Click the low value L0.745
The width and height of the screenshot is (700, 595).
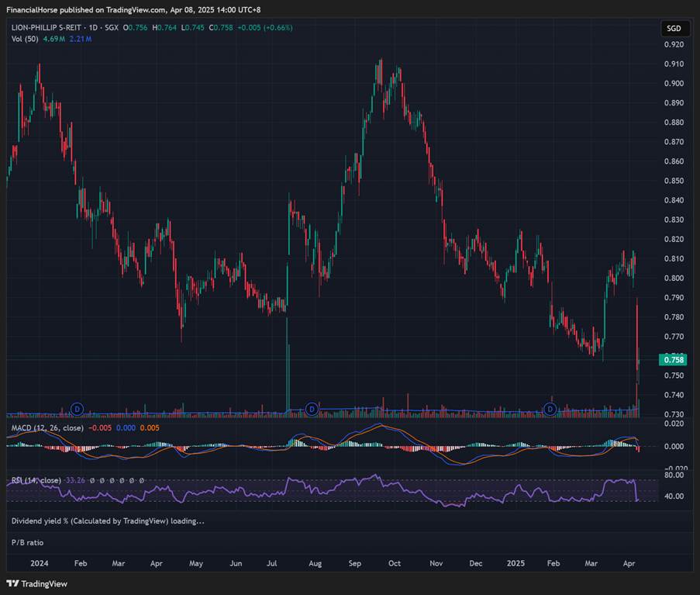click(192, 28)
